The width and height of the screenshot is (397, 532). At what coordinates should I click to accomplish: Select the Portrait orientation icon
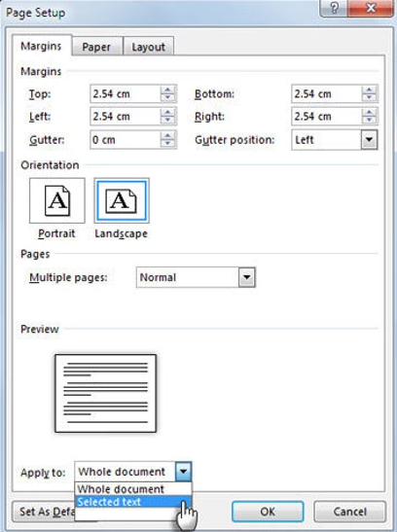click(57, 200)
